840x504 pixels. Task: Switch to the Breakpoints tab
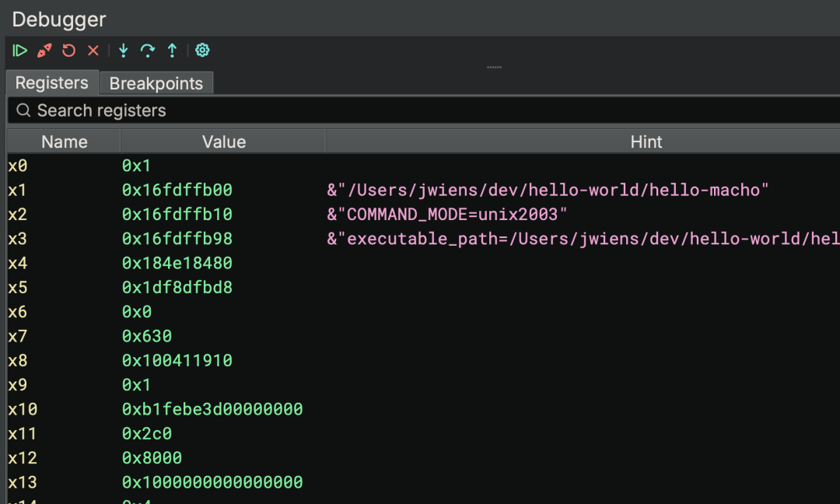pyautogui.click(x=156, y=83)
